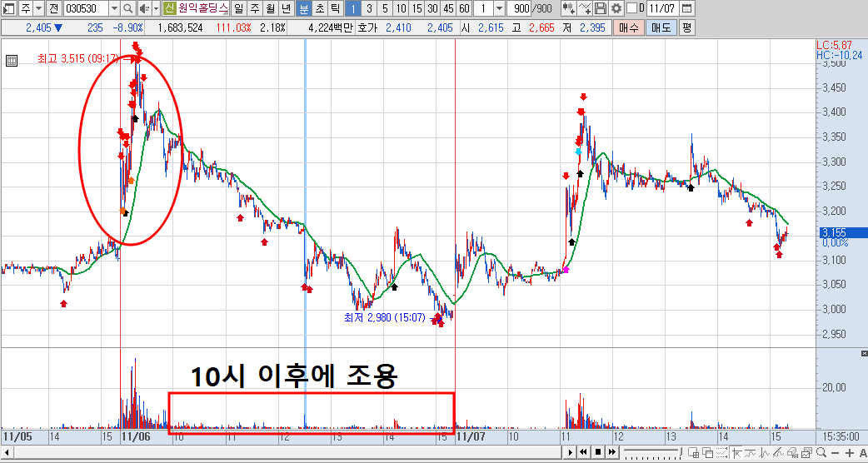Switch to the 1-minute interval button
The width and height of the screenshot is (868, 463).
(x=353, y=8)
